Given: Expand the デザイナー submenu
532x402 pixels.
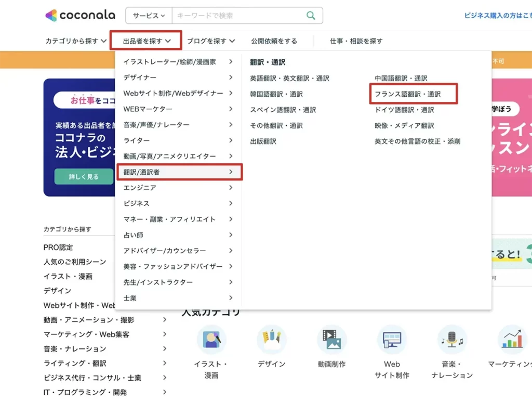Looking at the screenshot, I should click(179, 77).
